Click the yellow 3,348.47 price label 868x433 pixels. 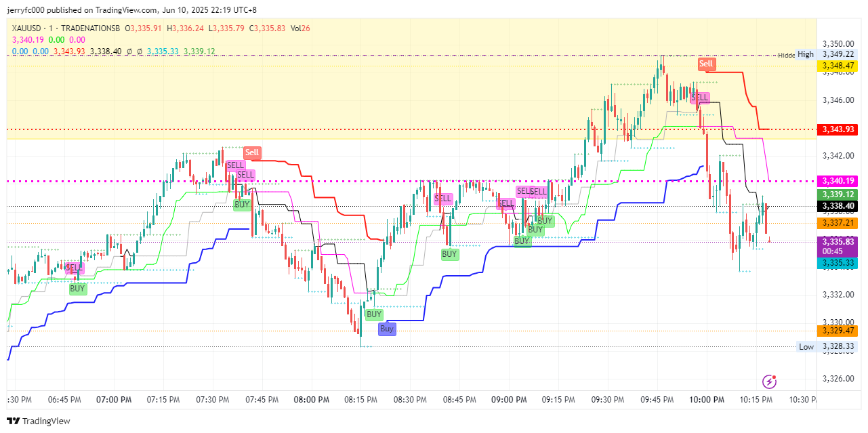pos(838,66)
